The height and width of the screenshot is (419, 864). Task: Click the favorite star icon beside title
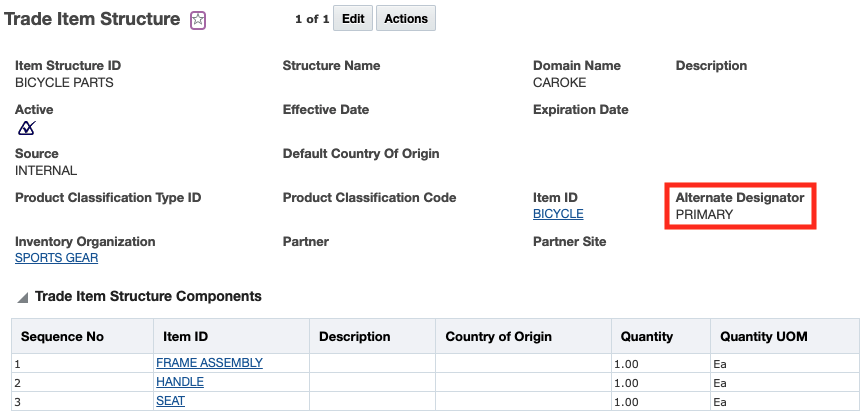[198, 20]
